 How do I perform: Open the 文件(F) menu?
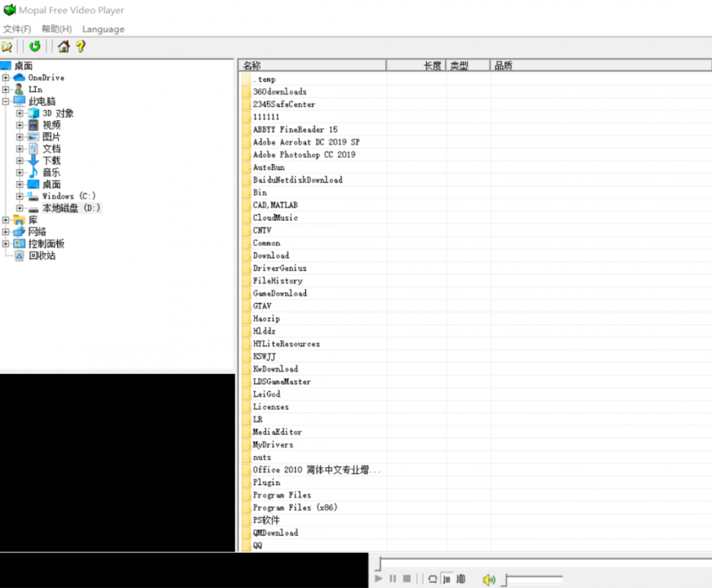[17, 29]
